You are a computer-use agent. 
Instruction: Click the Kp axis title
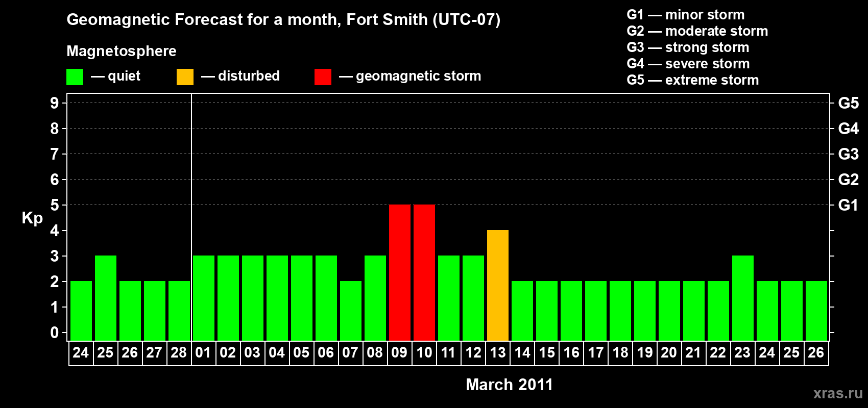tap(32, 218)
